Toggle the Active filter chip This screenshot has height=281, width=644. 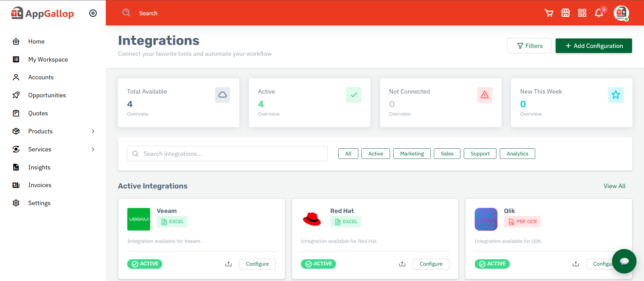pos(375,154)
